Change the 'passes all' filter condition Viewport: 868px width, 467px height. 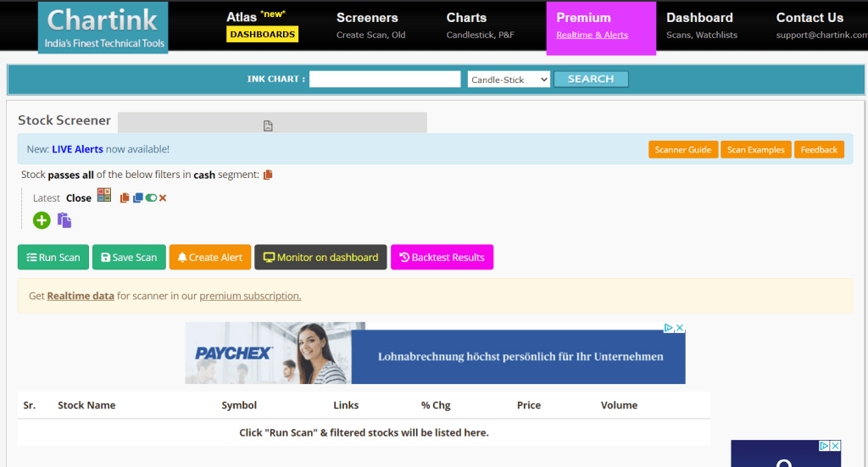[70, 175]
